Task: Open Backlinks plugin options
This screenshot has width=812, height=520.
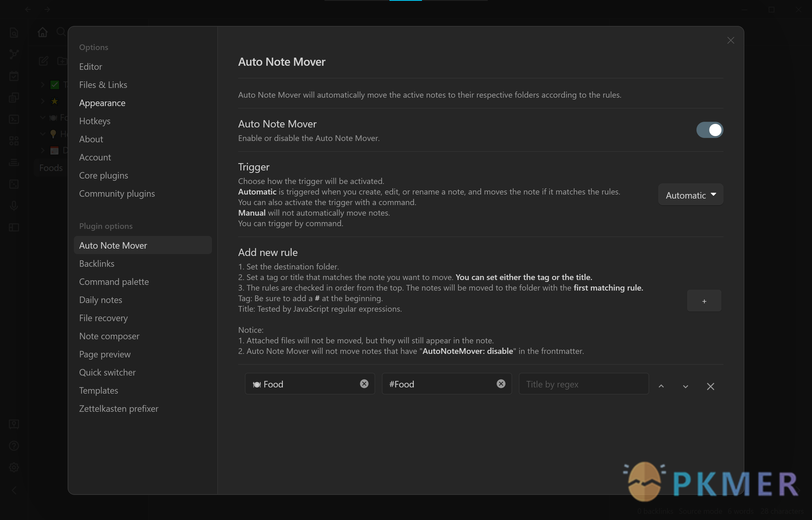Action: 97,263
